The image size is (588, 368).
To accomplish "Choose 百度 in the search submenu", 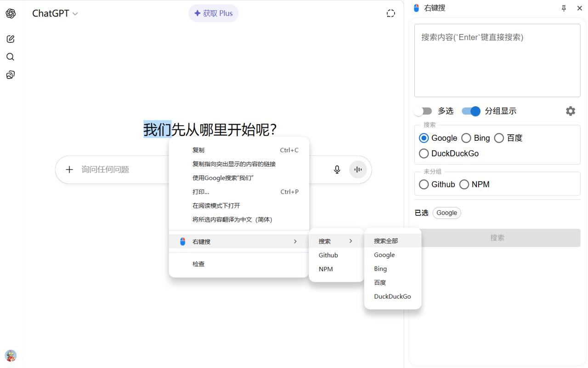I will [x=393, y=282].
